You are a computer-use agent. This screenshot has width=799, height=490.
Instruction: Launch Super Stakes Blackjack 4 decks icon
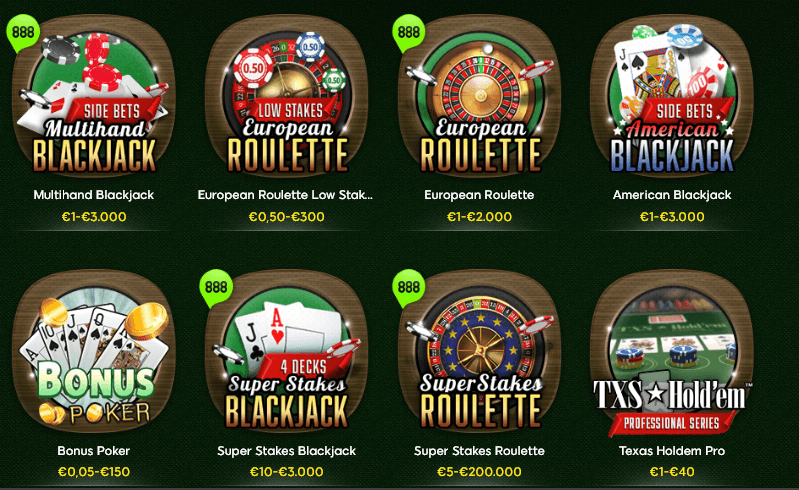point(286,352)
